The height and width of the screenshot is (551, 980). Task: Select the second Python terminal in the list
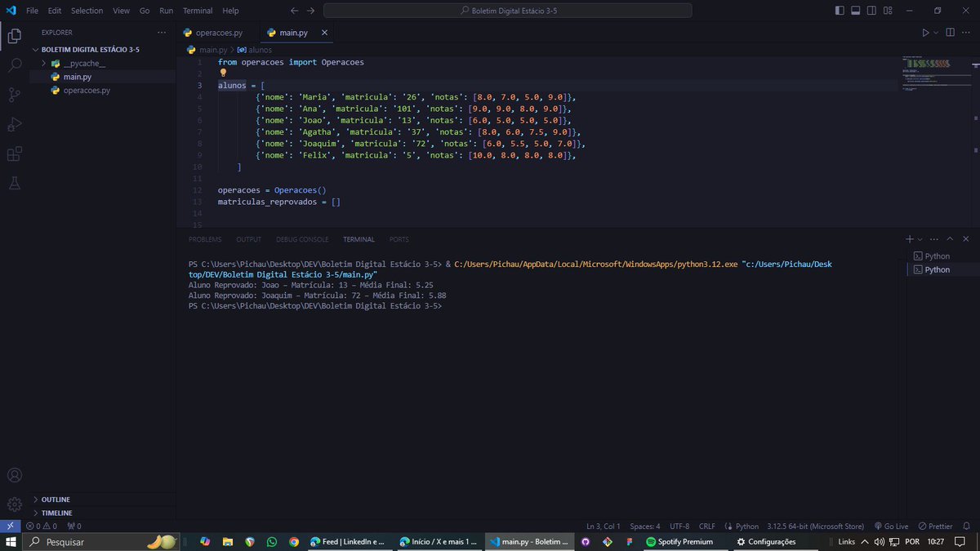pos(936,269)
